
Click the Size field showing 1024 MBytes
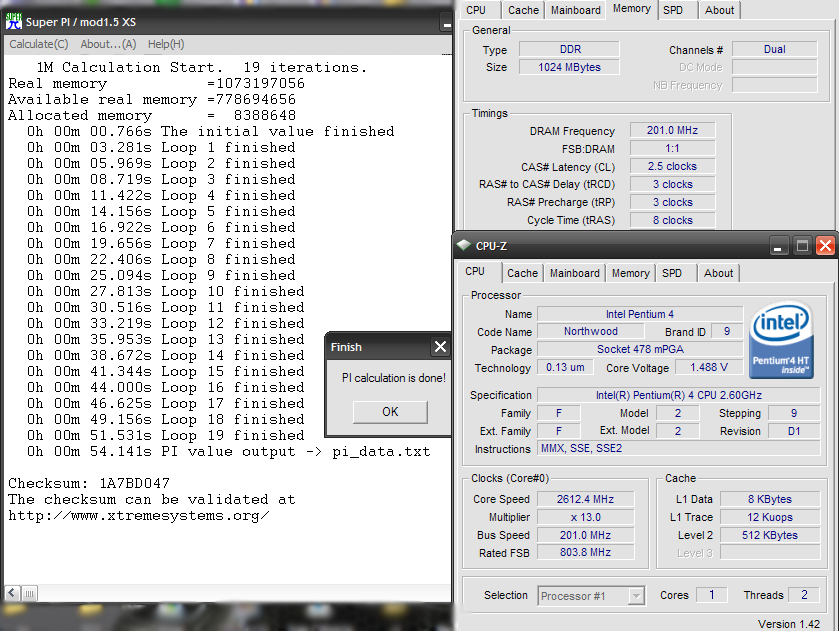(x=569, y=67)
